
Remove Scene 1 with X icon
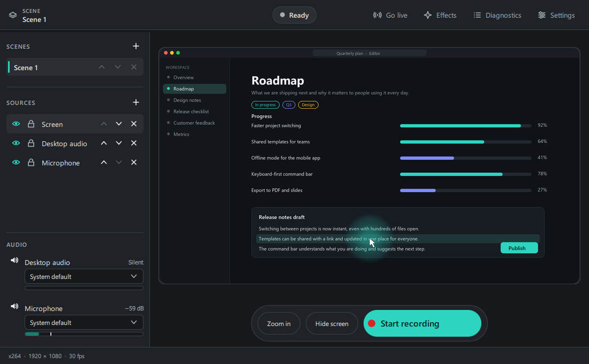(x=134, y=67)
